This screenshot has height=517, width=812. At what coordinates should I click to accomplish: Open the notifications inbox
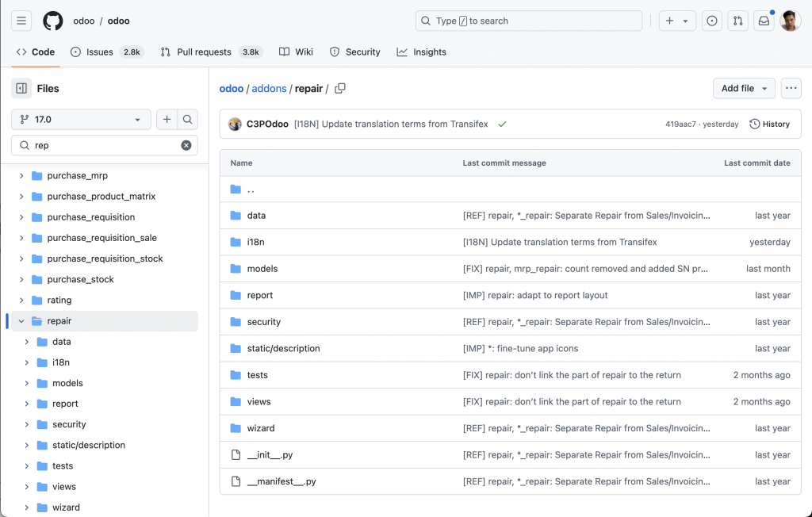(764, 21)
